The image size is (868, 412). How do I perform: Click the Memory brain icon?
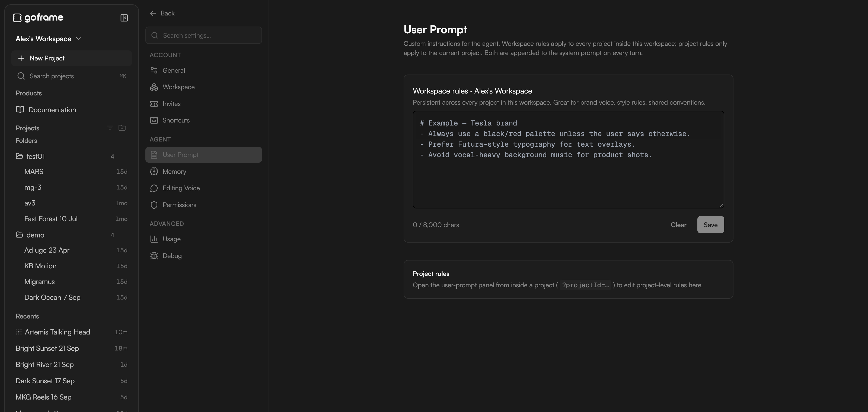(x=154, y=172)
